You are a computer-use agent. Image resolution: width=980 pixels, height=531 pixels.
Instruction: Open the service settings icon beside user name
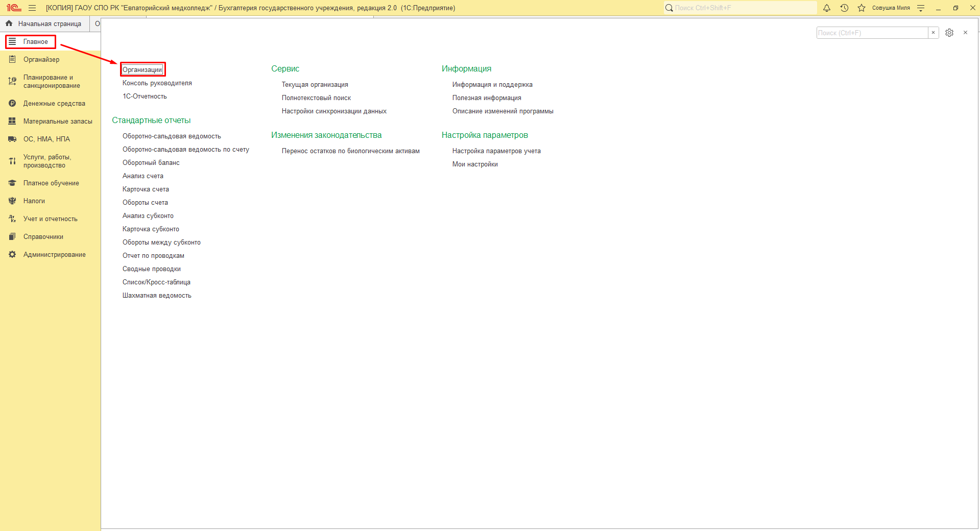point(921,8)
